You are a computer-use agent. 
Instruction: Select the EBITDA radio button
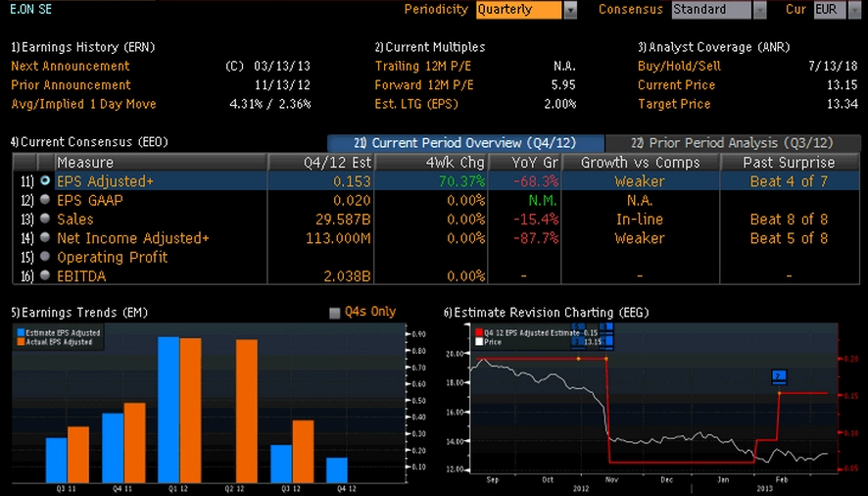[x=45, y=274]
